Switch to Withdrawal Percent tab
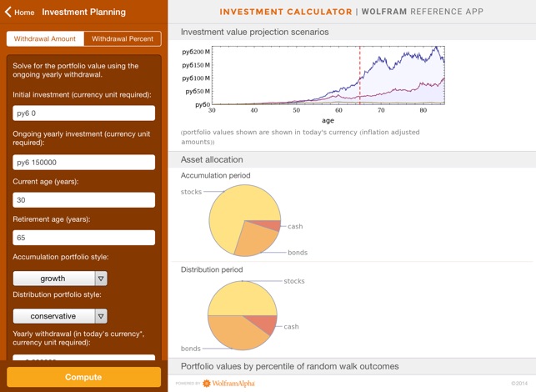Screen dimensions: 536x392 tap(123, 39)
